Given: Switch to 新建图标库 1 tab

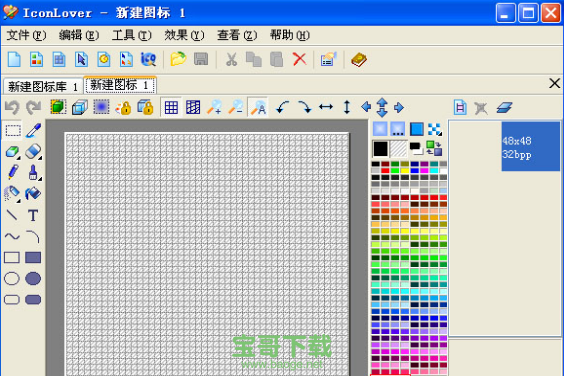Looking at the screenshot, I should [43, 86].
